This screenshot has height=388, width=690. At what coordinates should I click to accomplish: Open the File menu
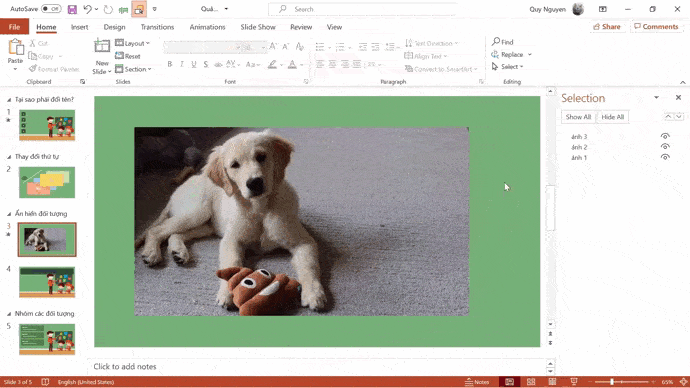point(14,27)
